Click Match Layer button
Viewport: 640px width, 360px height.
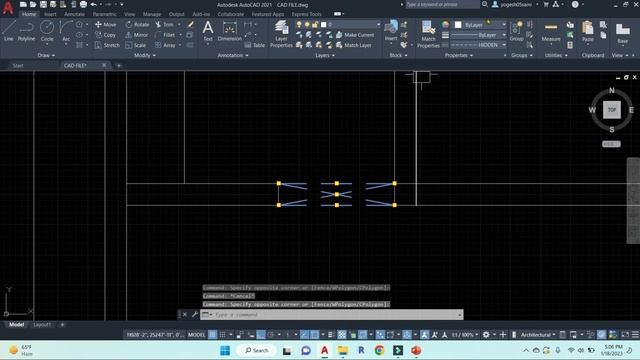(353, 45)
